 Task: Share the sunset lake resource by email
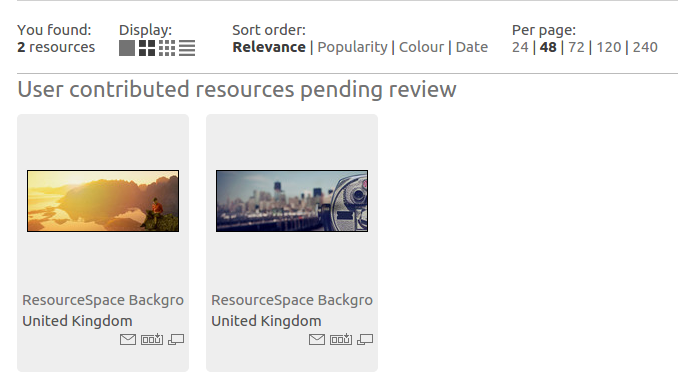128,340
